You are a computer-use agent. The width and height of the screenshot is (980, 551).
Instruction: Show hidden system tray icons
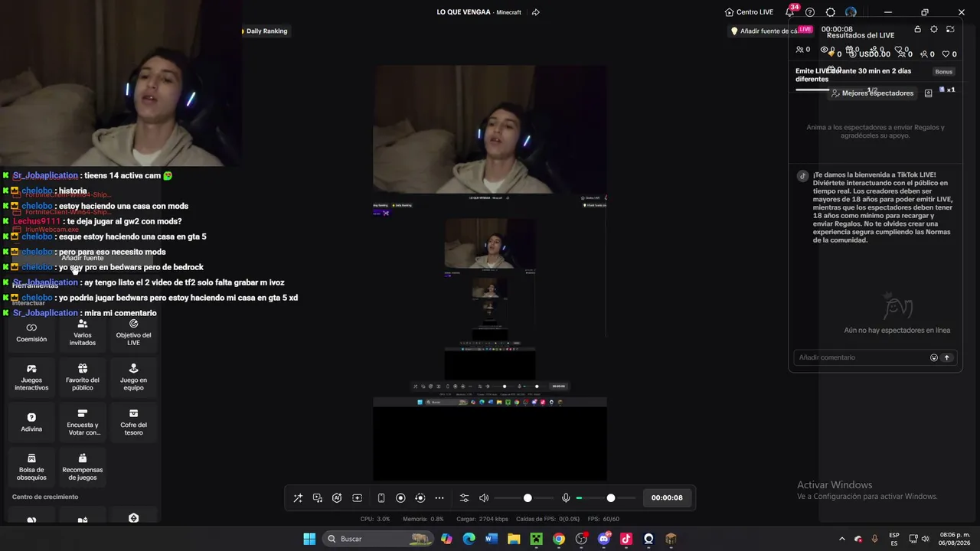tap(841, 539)
